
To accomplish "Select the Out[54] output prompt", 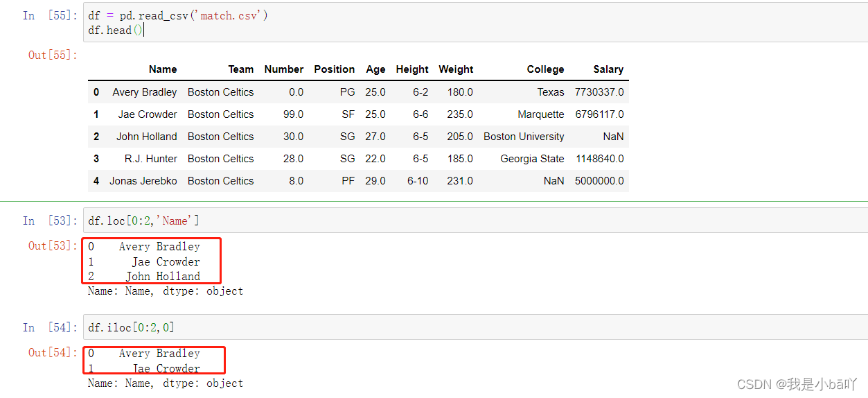I will (53, 352).
